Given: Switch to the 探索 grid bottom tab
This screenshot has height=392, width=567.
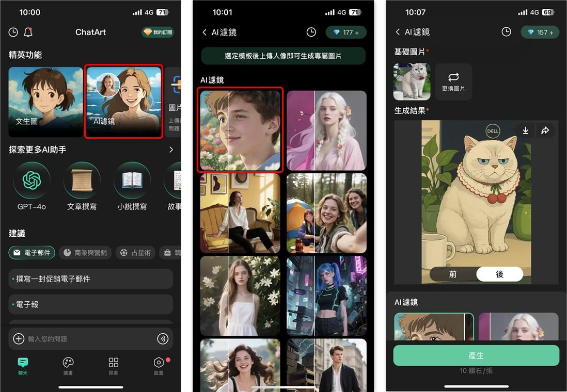Looking at the screenshot, I should (114, 366).
